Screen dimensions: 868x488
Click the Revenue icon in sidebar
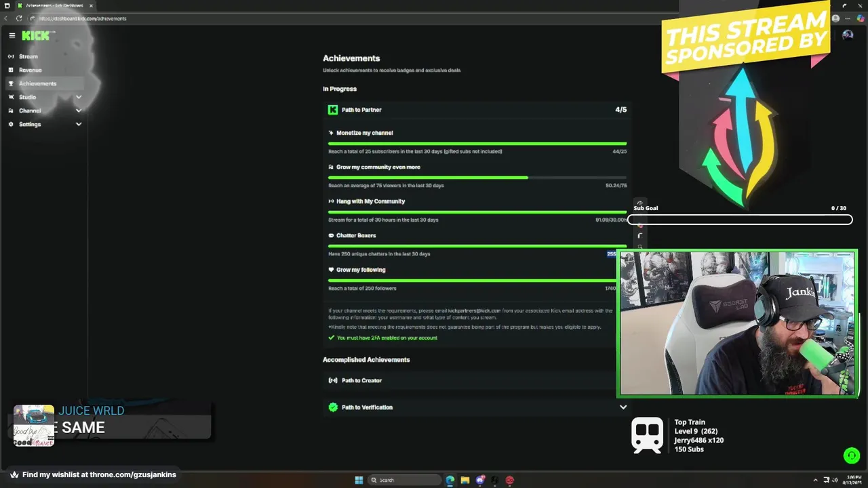[x=11, y=70]
